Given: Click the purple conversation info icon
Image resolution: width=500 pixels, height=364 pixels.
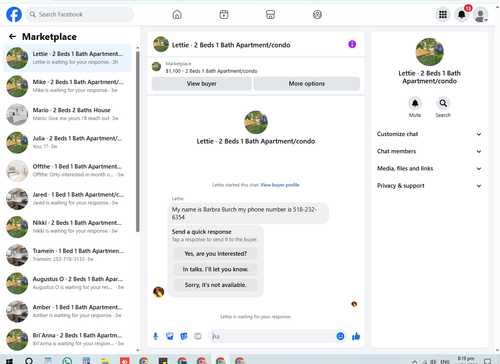Looking at the screenshot, I should click(352, 44).
